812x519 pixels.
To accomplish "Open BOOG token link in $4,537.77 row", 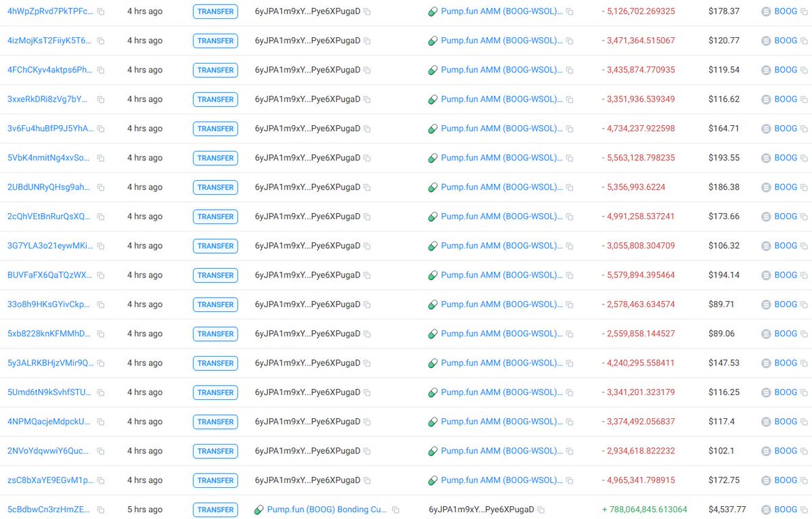I will point(786,510).
